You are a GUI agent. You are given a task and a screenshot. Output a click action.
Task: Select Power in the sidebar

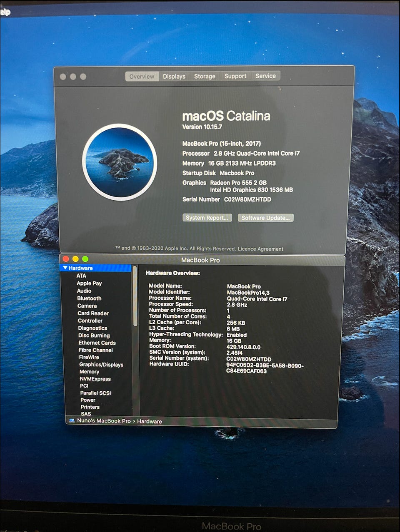pos(88,400)
